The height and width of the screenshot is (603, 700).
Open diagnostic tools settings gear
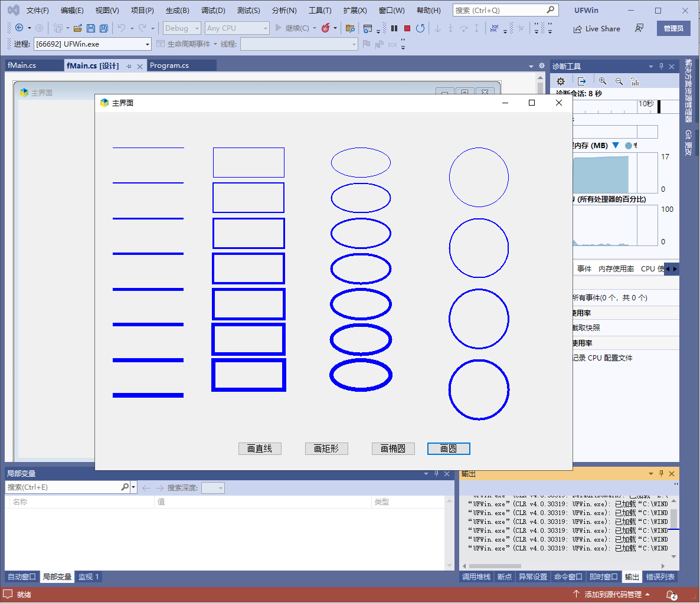(561, 81)
